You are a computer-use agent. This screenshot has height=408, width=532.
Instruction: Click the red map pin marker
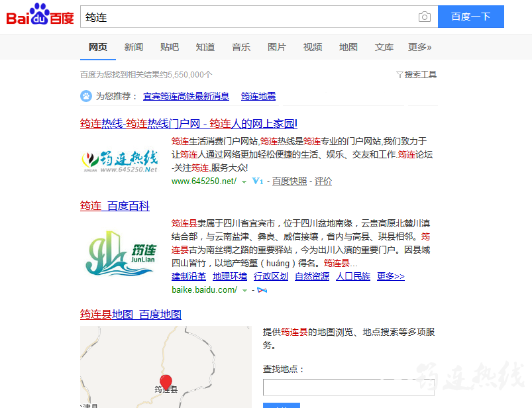pyautogui.click(x=166, y=382)
